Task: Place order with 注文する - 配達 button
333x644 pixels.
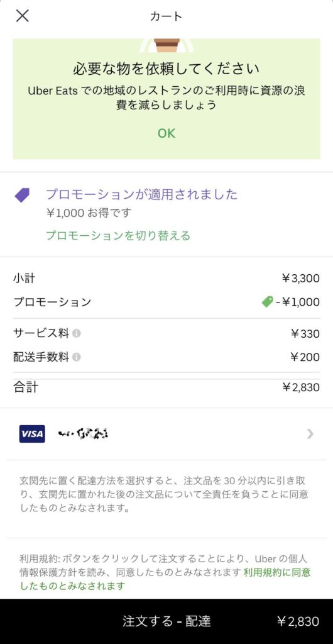Action: [166, 621]
